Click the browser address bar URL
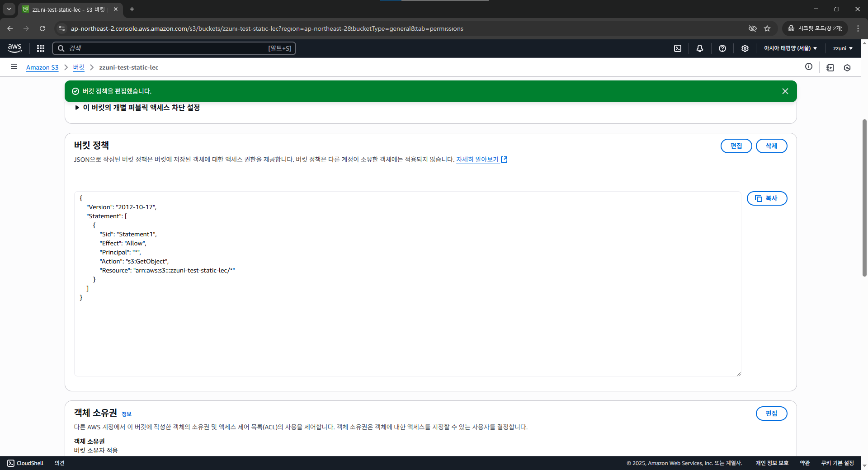This screenshot has width=868, height=470. tap(267, 28)
